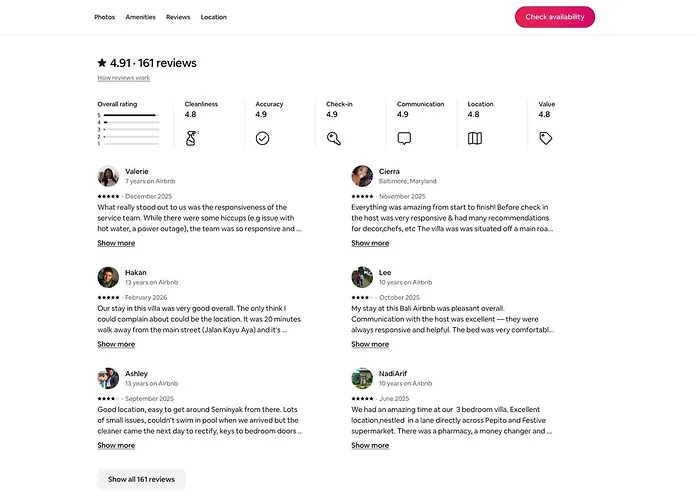The width and height of the screenshot is (700, 500).
Task: Click the 5-star overall rating bar
Action: point(131,115)
